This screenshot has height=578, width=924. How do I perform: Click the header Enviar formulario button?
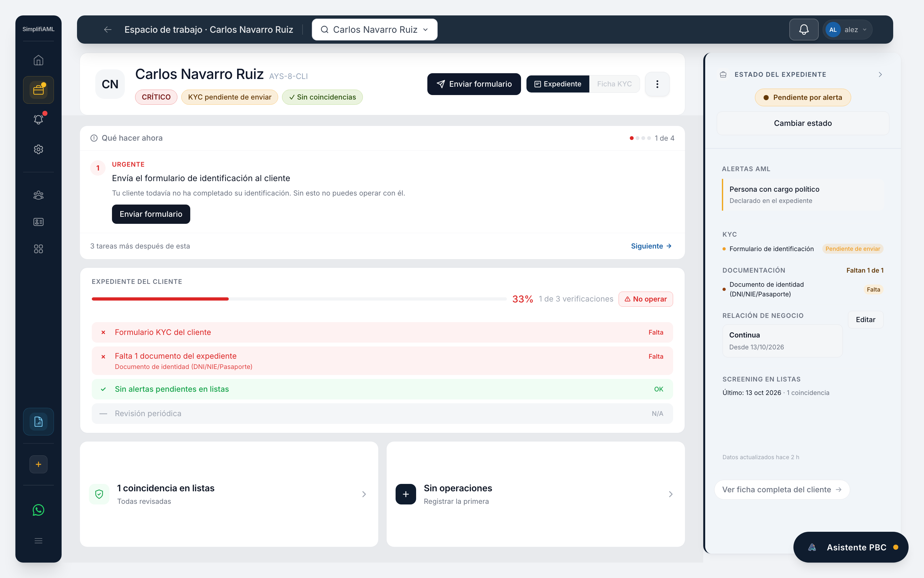pyautogui.click(x=474, y=84)
